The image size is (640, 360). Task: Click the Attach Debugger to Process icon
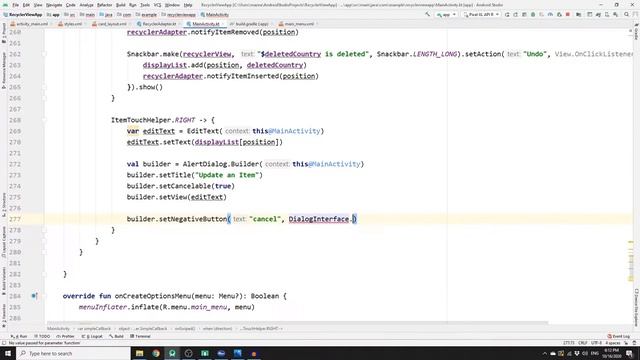coord(559,15)
